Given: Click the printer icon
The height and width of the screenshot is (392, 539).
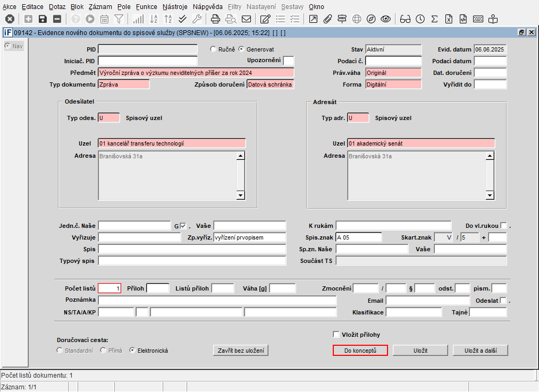Looking at the screenshot, I should 215,19.
